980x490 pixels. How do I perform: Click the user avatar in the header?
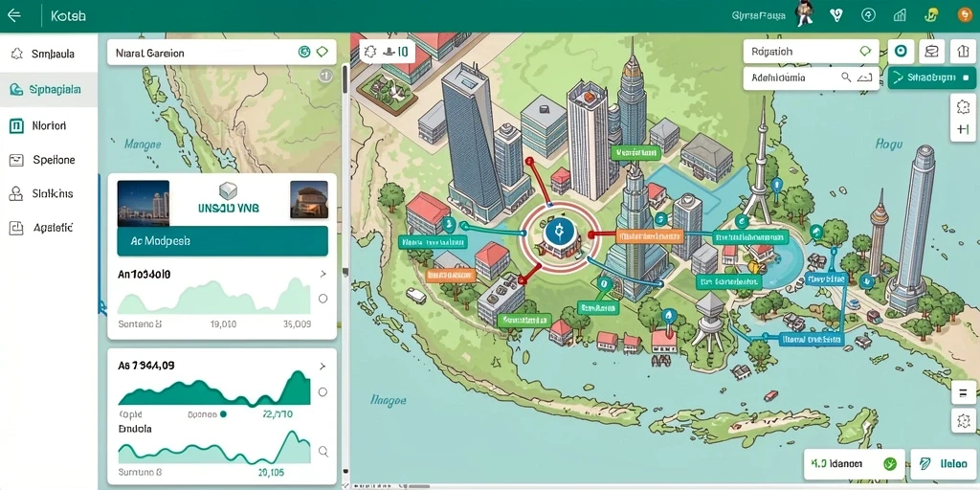pyautogui.click(x=803, y=15)
